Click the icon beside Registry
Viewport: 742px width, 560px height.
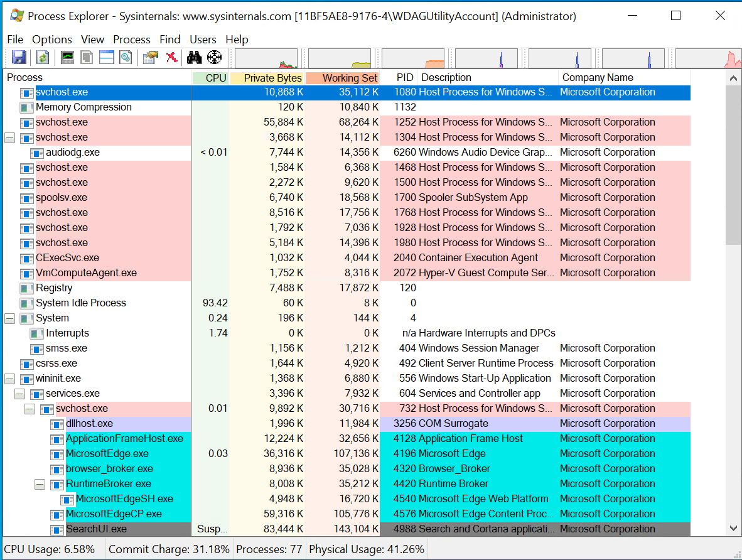(27, 288)
